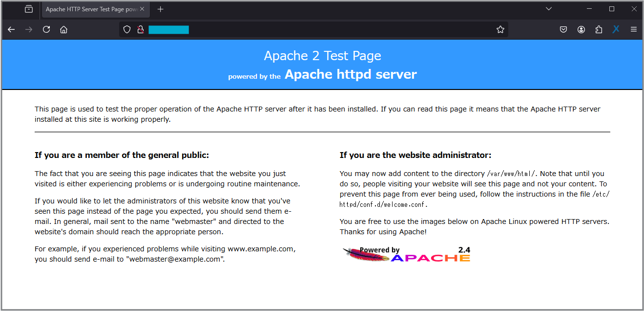Screen dimensions: 644x311
Task: Click the forward navigation arrow
Action: (29, 29)
